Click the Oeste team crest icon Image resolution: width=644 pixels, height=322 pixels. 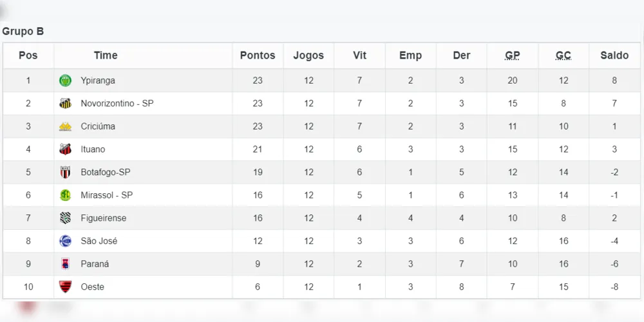click(x=65, y=287)
